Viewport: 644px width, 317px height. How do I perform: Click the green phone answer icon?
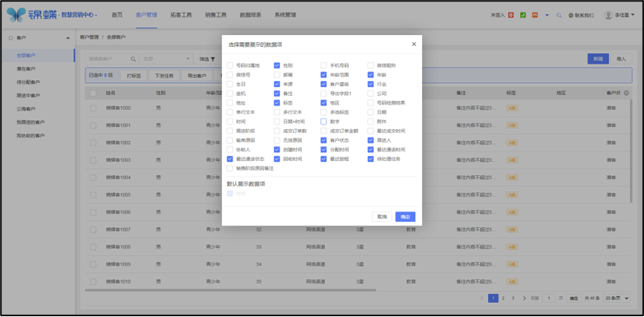[x=523, y=15]
